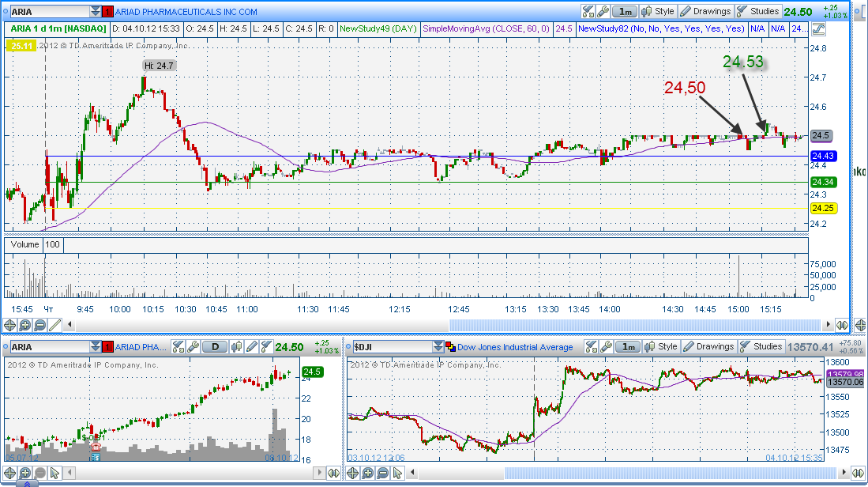
Task: Select NewStudy49 (DAY) study label
Action: pos(378,28)
